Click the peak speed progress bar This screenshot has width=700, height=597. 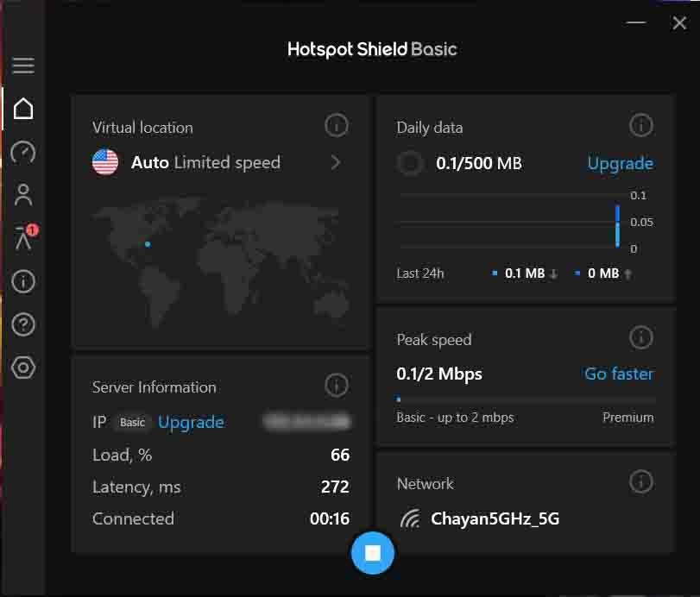pos(526,399)
